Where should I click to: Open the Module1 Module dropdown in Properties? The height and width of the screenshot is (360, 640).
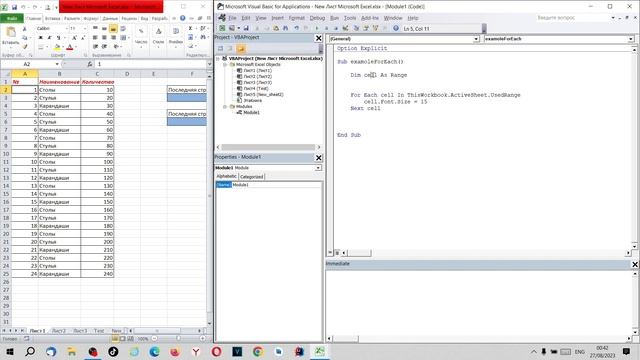tap(318, 168)
